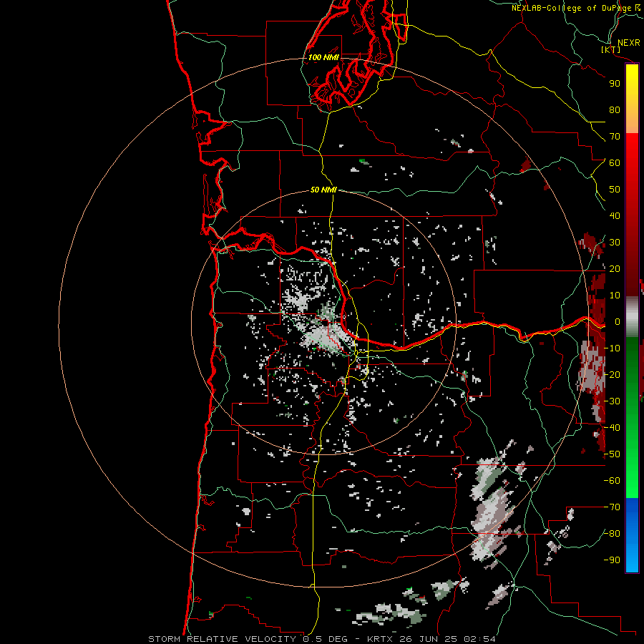This screenshot has height=644, width=644.
Task: Click the [KT] units label above the scale
Action: pyautogui.click(x=611, y=49)
